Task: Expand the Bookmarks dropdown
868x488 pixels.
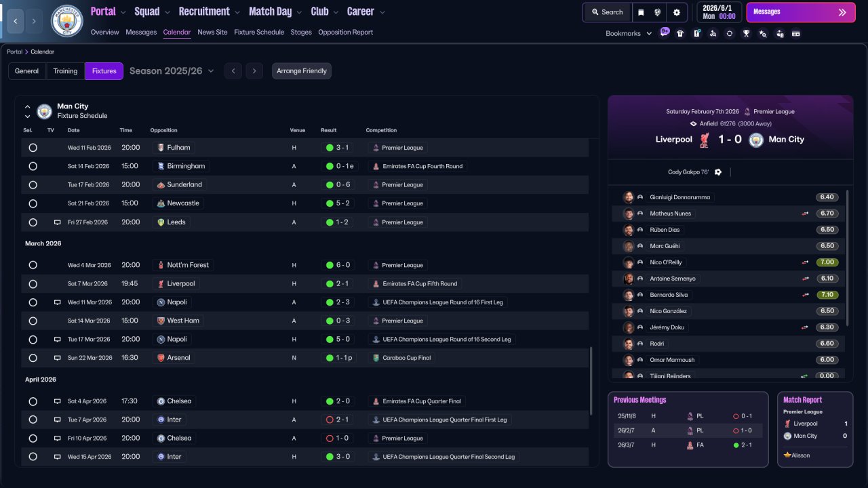Action: (629, 33)
